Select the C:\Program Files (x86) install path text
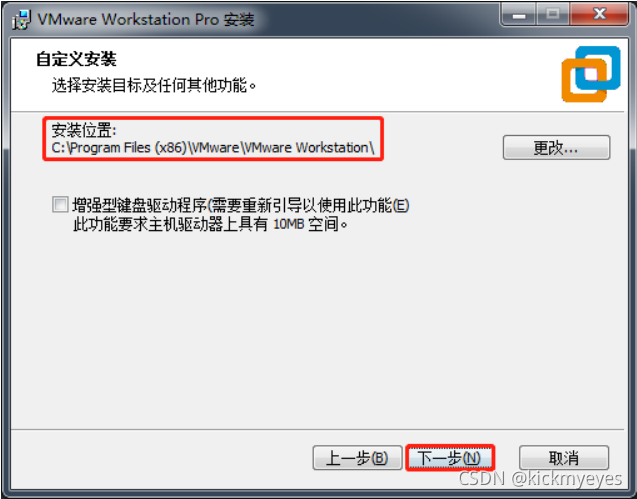This screenshot has width=637, height=499. coord(213,148)
